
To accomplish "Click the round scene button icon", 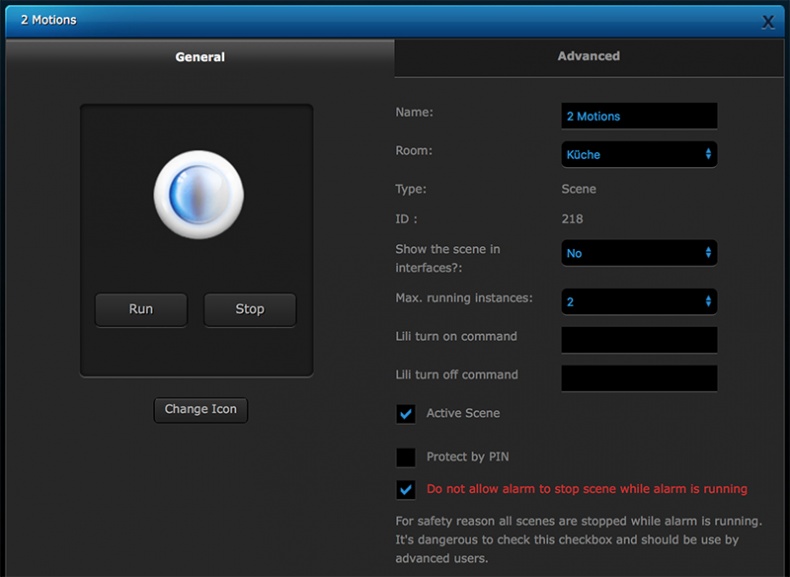I will tap(198, 194).
